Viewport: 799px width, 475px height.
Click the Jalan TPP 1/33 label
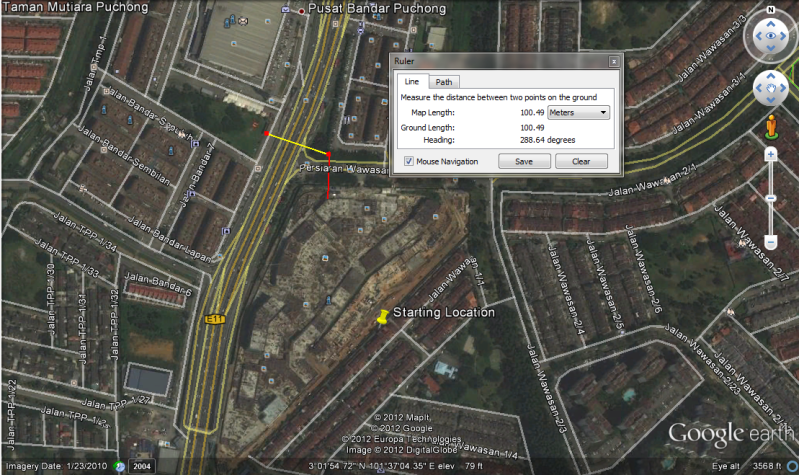[x=66, y=257]
